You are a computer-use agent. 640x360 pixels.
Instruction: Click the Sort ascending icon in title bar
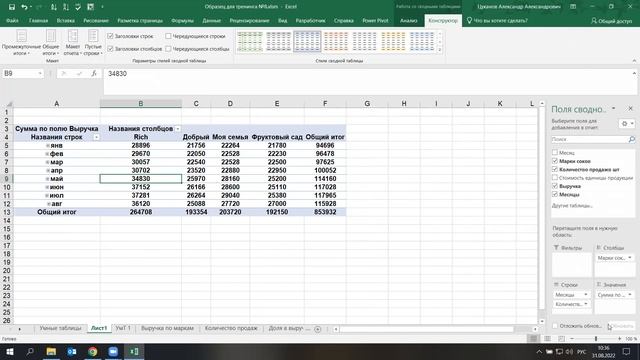coord(53,7)
